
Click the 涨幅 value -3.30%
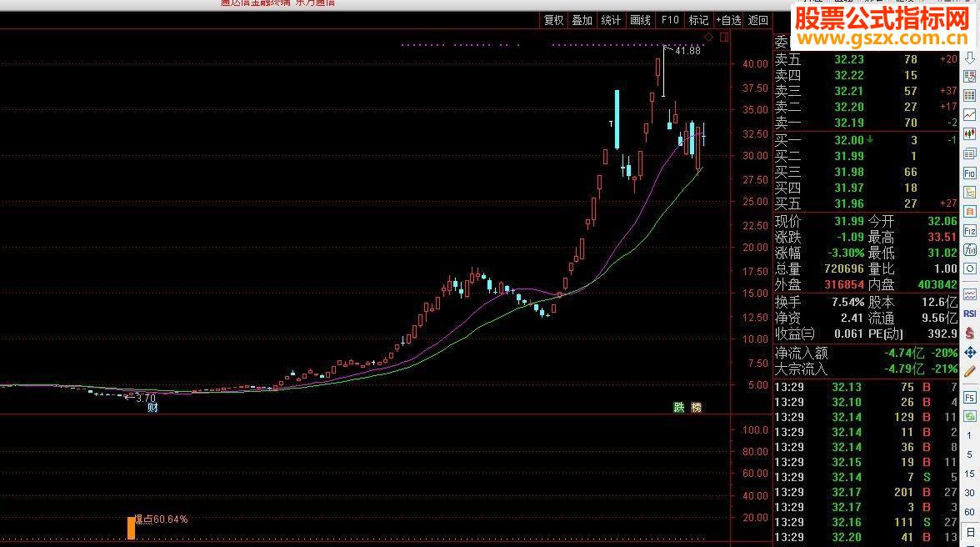pos(845,253)
